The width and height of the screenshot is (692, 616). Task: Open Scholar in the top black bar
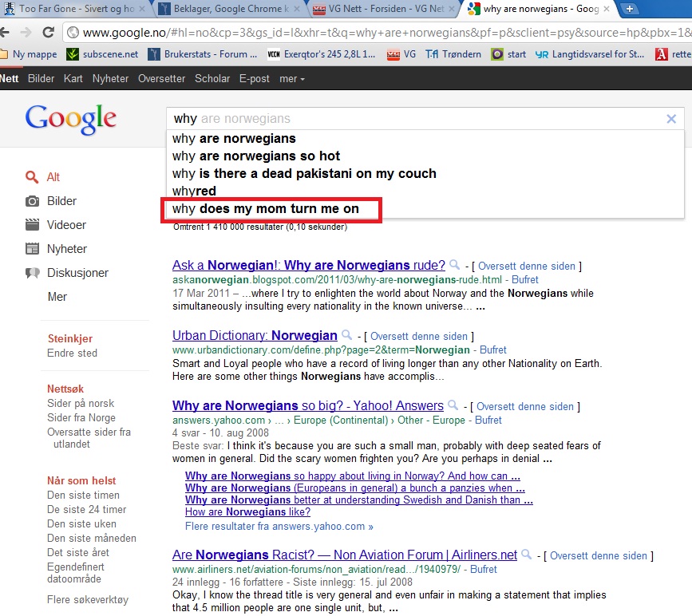click(x=212, y=78)
